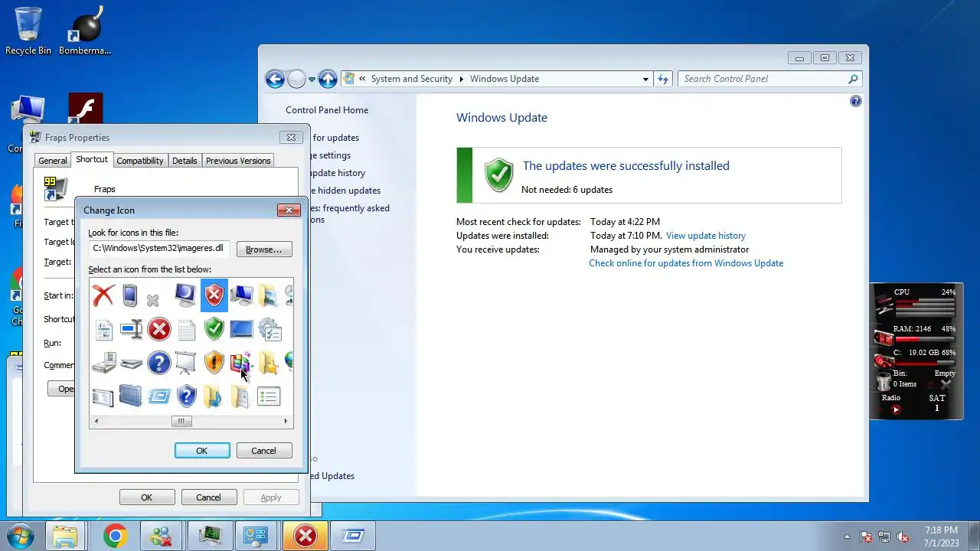Click the refresh button beside address bar
Viewport: 980px width, 551px height.
(664, 79)
